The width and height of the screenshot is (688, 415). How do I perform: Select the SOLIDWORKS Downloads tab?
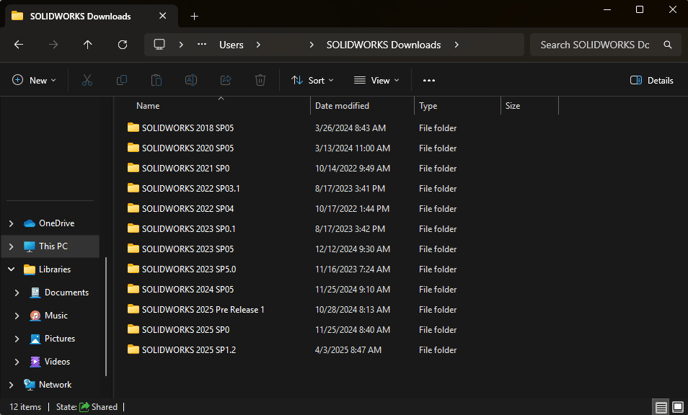coord(92,16)
